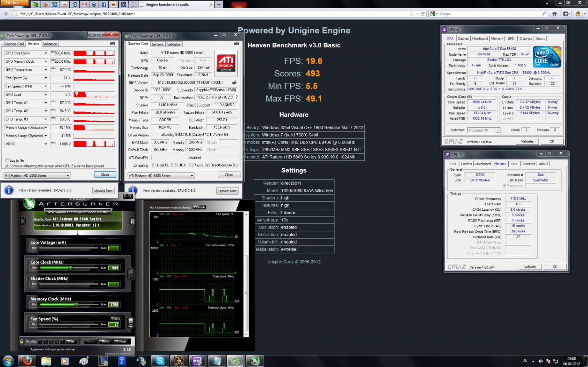Viewport: 588px width, 367px height.
Task: Open Windows Explorer from the taskbar
Action: (x=46, y=361)
